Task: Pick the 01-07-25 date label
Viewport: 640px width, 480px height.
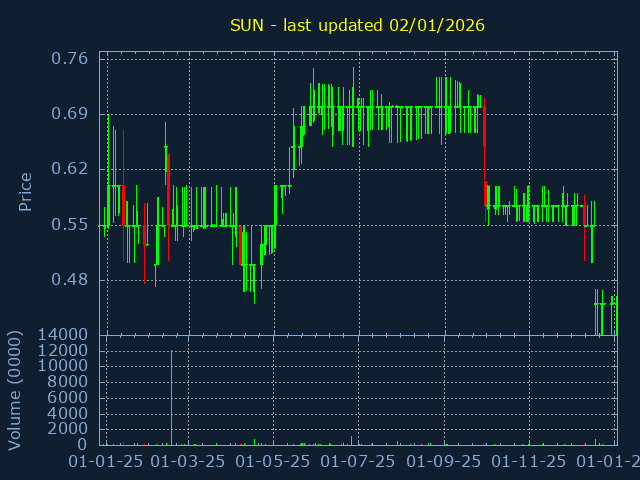Action: 357,462
